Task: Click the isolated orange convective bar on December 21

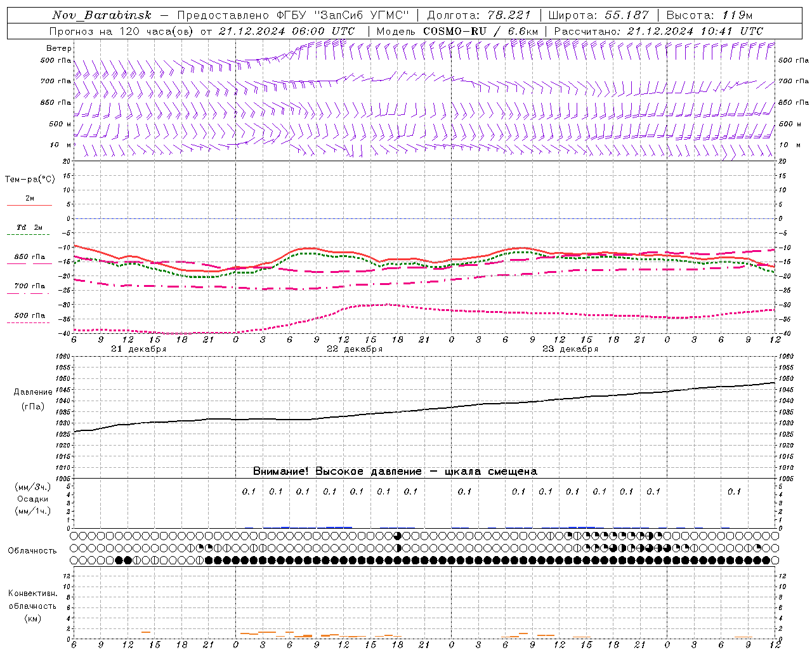Action: point(146,632)
